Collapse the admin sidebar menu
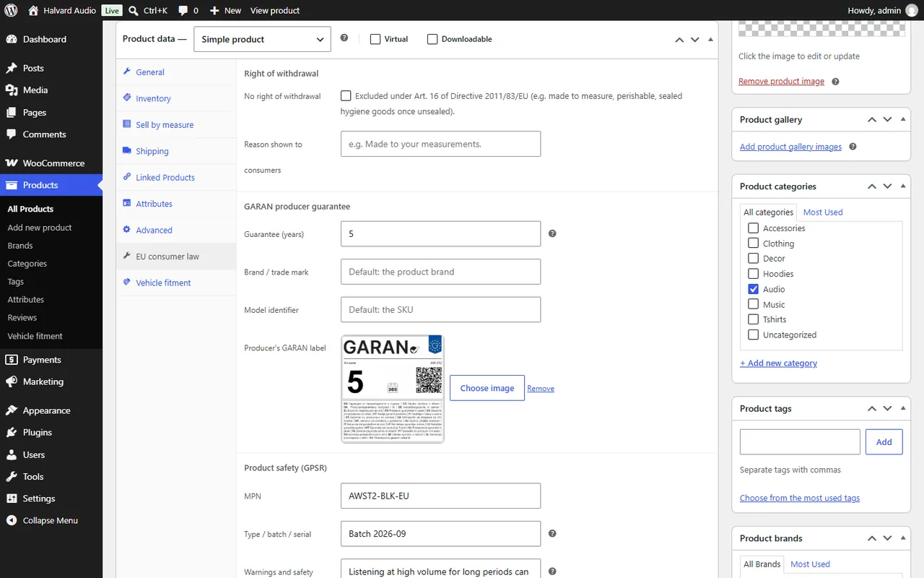 coord(51,520)
